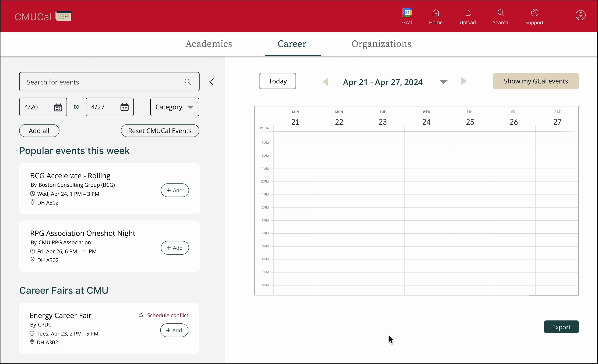The image size is (598, 364).
Task: Click Apr 21 - Apr 27, 2024 label
Action: [383, 82]
